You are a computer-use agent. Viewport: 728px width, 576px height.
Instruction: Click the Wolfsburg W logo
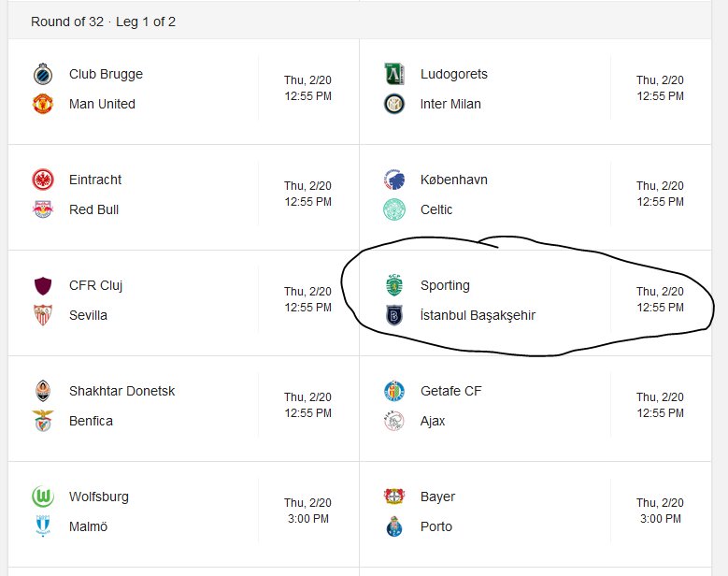tap(43, 497)
